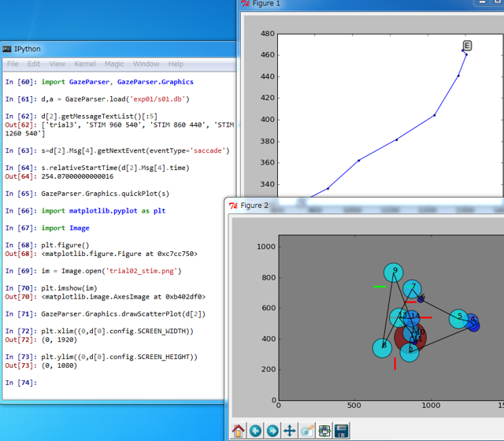Click the Figure 2 window title text

pos(254,206)
